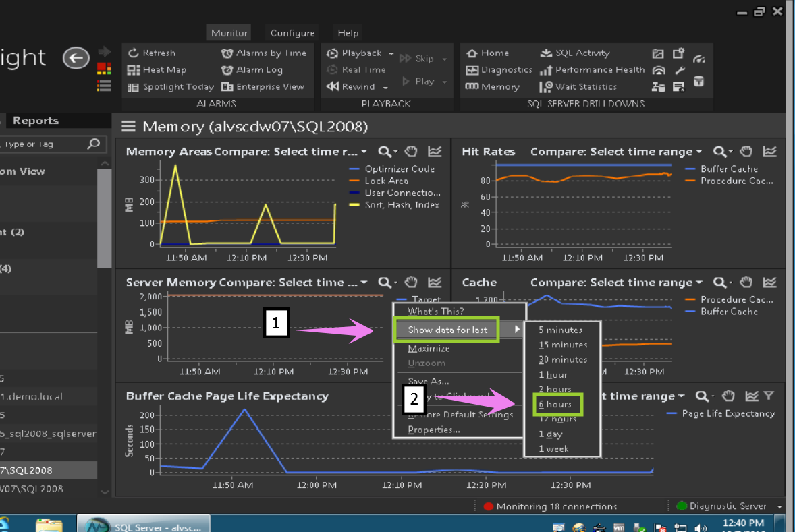Viewport: 795px width, 532px height.
Task: Expand the Rewind dropdown arrow
Action: (386, 87)
